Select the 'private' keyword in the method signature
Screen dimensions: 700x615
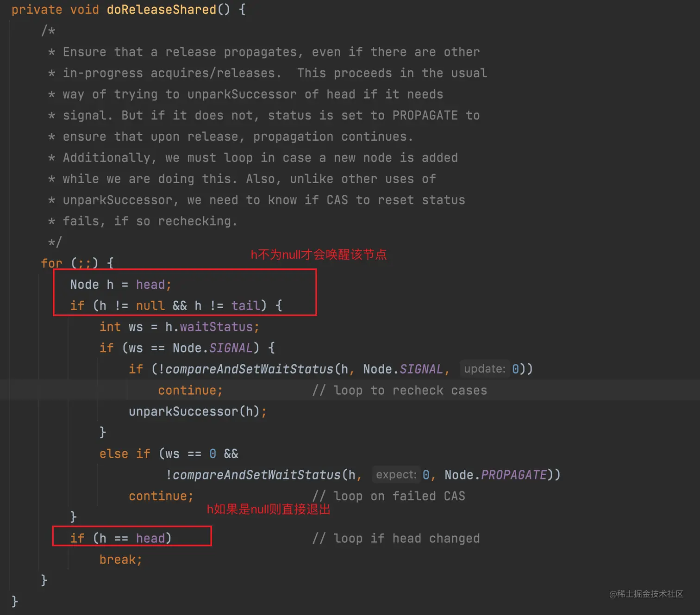(37, 10)
